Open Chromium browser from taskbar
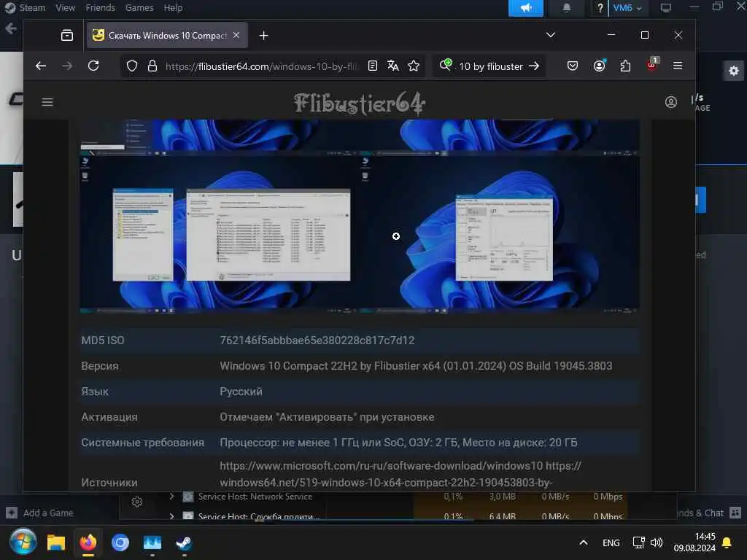747x560 pixels. coord(120,542)
